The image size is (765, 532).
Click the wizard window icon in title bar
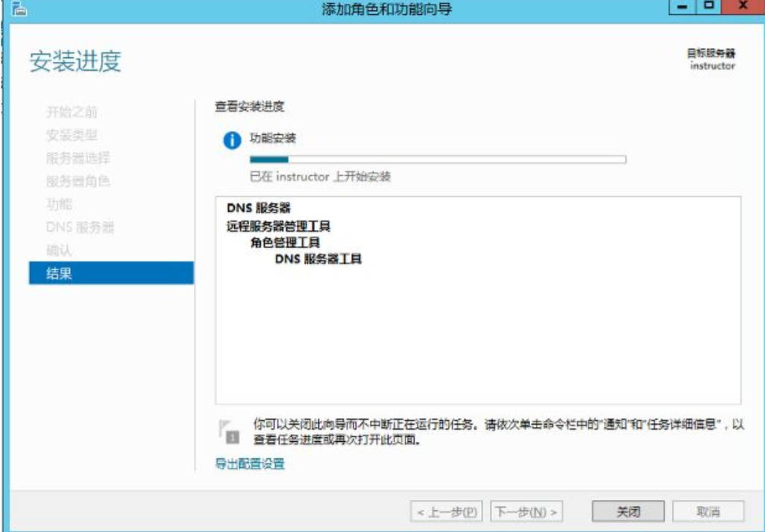[x=19, y=8]
